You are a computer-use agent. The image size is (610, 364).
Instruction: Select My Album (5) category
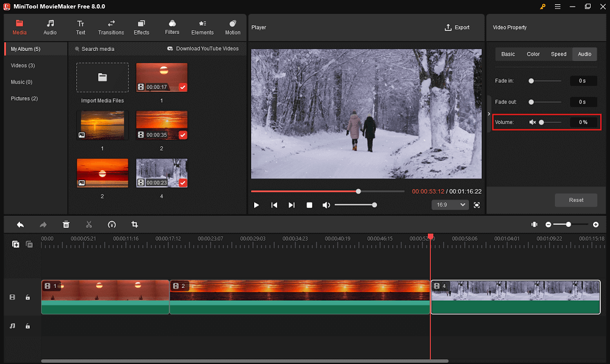click(x=36, y=49)
